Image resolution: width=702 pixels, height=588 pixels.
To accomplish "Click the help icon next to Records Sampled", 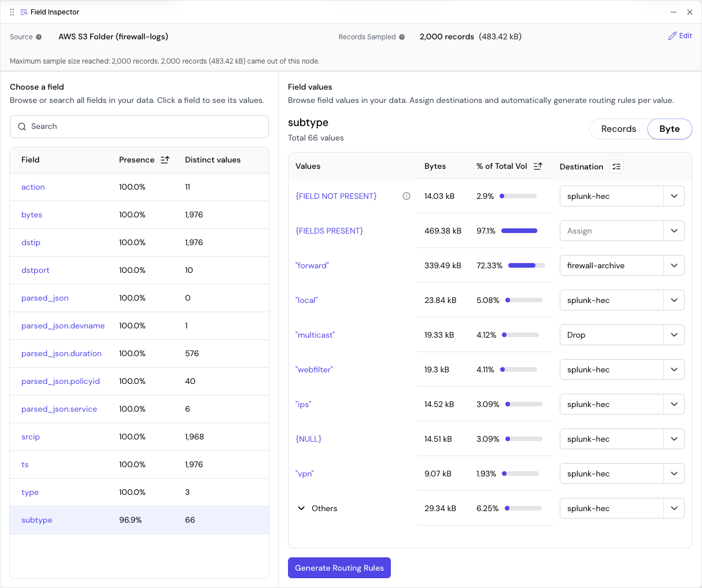I will [x=402, y=37].
